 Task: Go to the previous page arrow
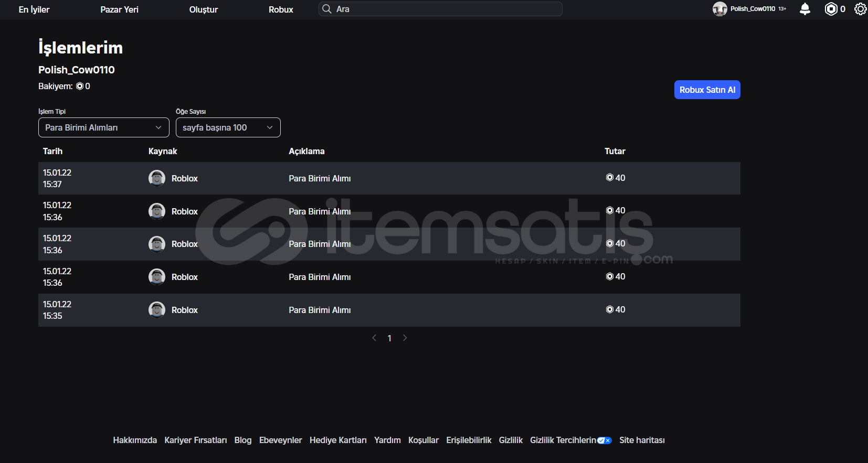click(x=374, y=338)
